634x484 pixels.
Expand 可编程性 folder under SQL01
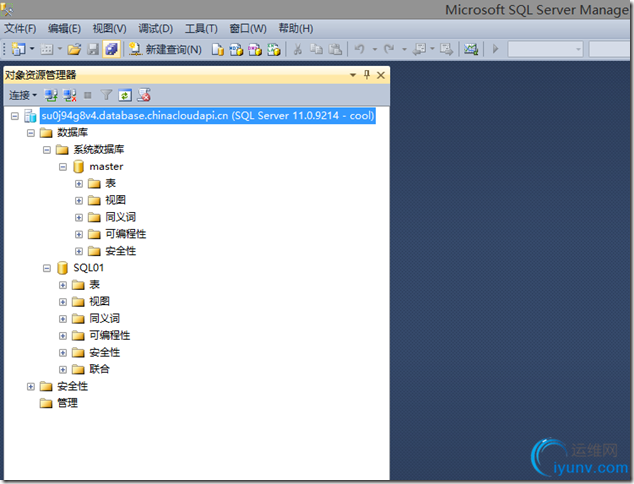coord(63,336)
